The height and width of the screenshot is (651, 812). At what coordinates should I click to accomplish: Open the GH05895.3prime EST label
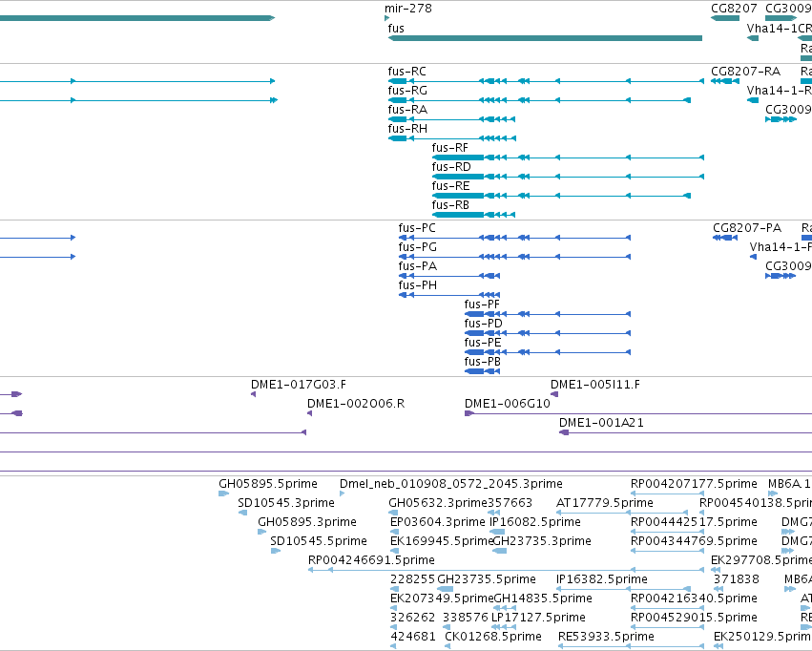307,522
